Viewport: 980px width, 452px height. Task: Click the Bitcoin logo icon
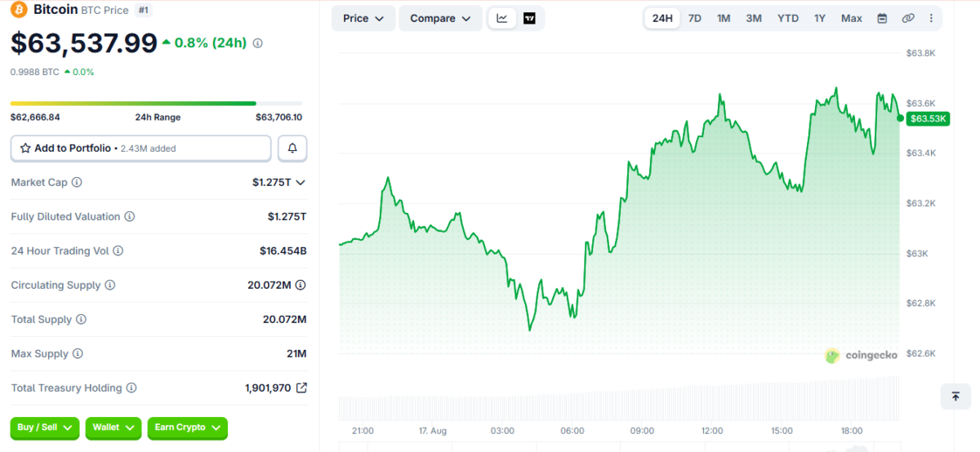pos(19,10)
